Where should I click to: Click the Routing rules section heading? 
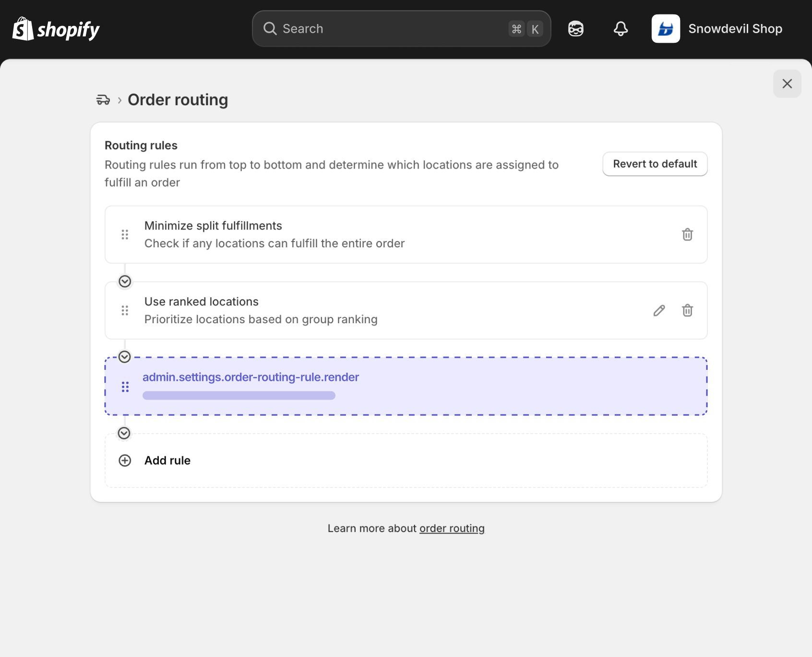click(x=141, y=146)
